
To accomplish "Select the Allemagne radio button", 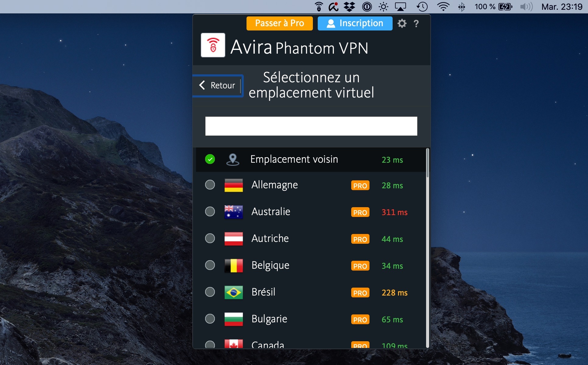I will tap(210, 185).
